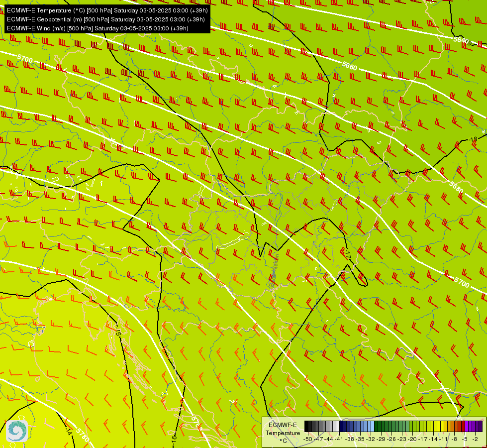Click the -26 value on the legend
487x448 pixels.
(x=392, y=439)
